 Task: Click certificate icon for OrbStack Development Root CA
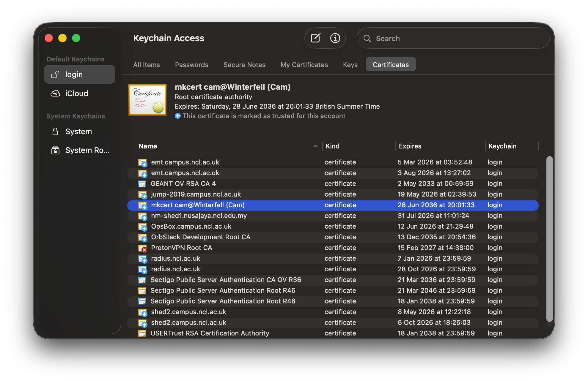tap(143, 238)
